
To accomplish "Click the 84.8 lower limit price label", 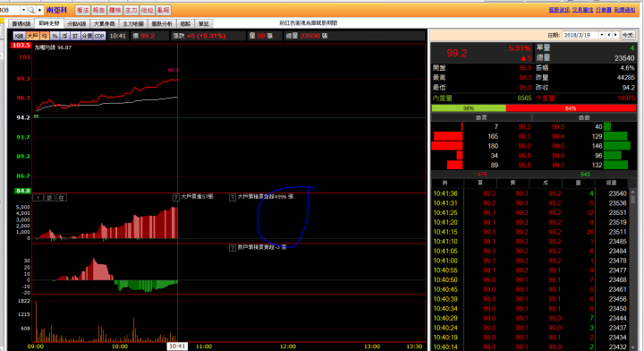I will pos(22,191).
